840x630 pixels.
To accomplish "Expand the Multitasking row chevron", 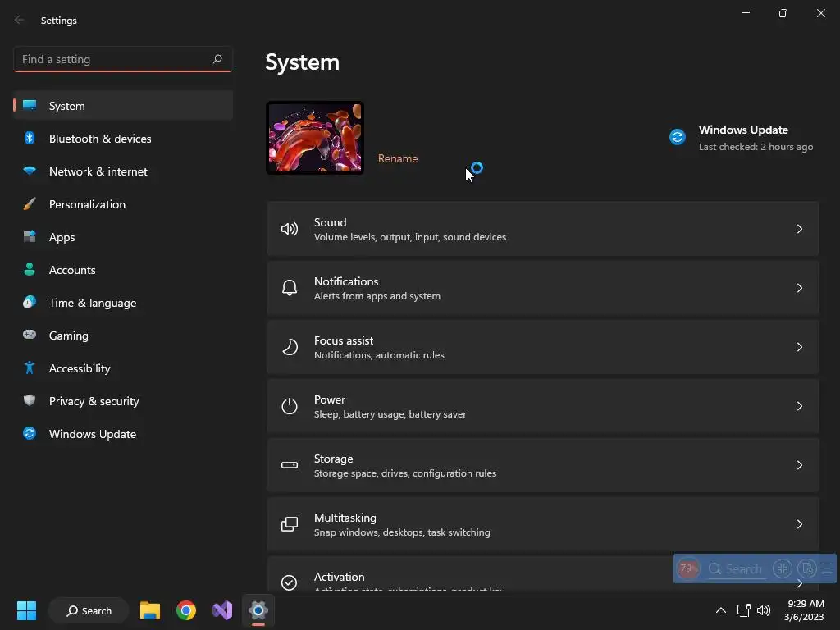I will (x=799, y=524).
